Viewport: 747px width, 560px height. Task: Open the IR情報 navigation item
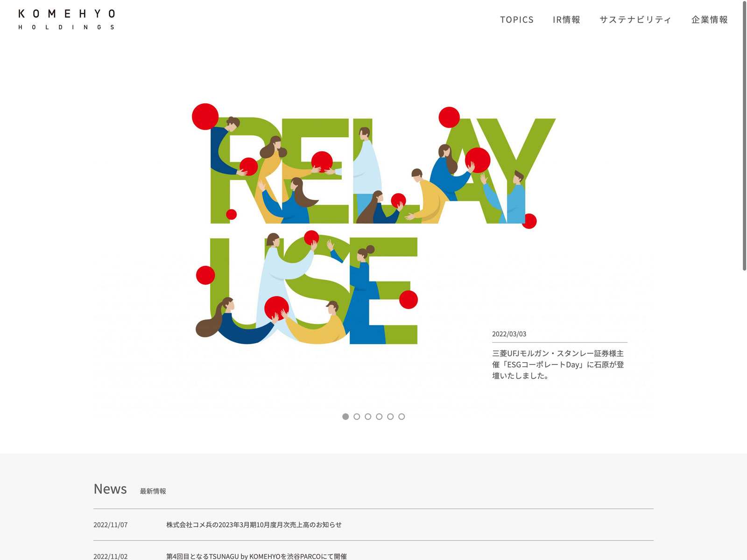[566, 20]
